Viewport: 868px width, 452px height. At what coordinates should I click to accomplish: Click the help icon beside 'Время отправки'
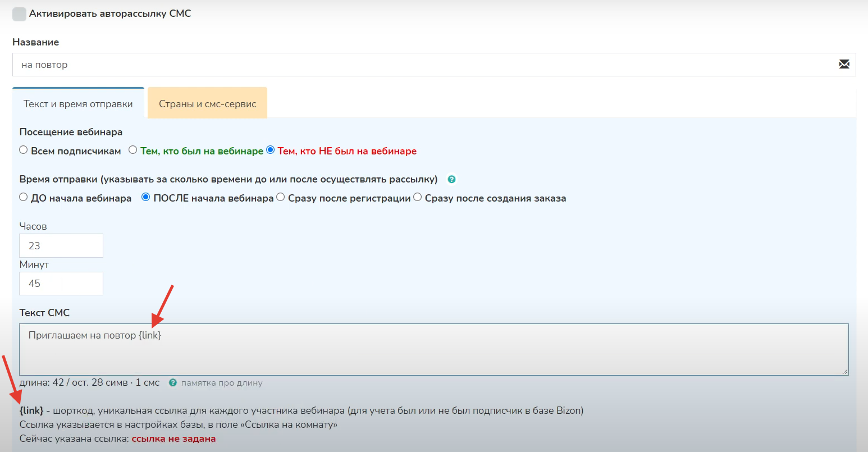[x=451, y=180]
